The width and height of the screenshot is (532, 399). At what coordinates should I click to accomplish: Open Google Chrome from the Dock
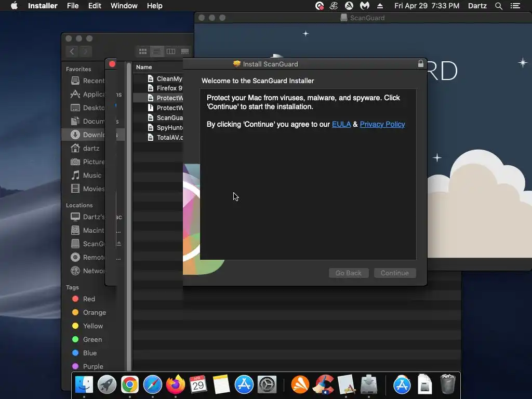(129, 384)
